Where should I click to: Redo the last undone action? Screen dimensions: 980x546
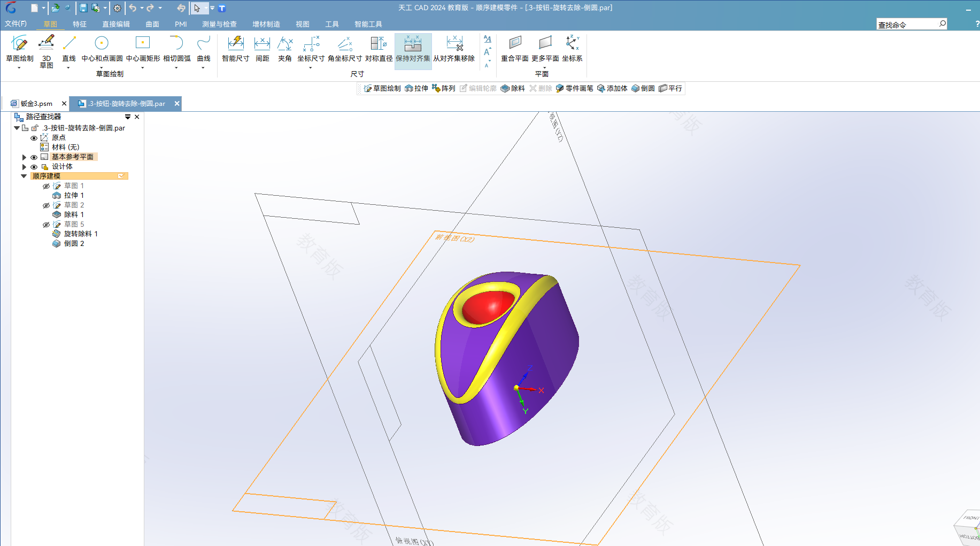pos(150,8)
